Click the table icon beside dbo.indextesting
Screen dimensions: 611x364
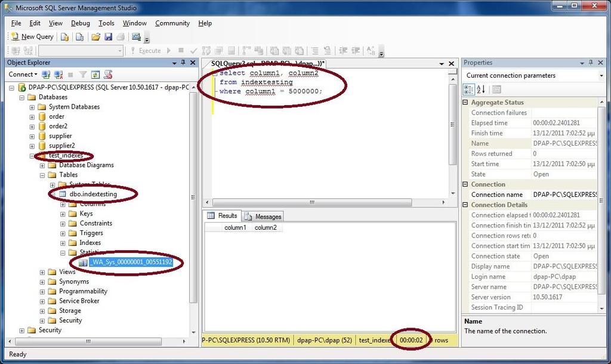point(62,194)
